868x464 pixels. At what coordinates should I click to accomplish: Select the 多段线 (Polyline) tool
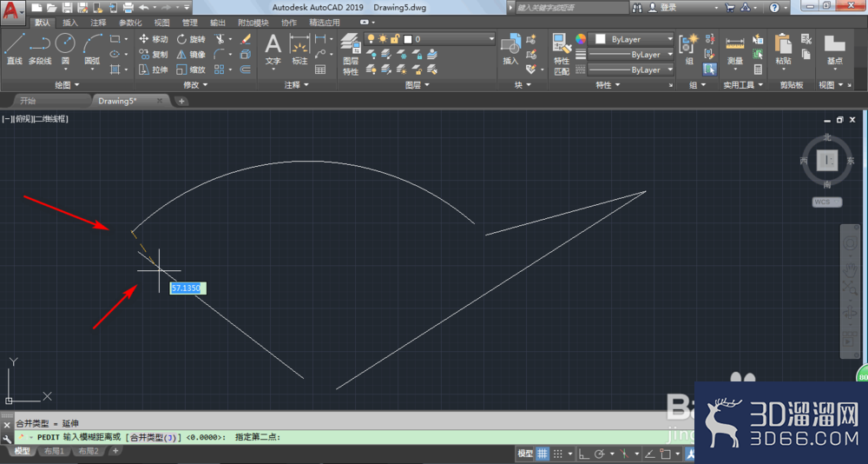(39, 49)
